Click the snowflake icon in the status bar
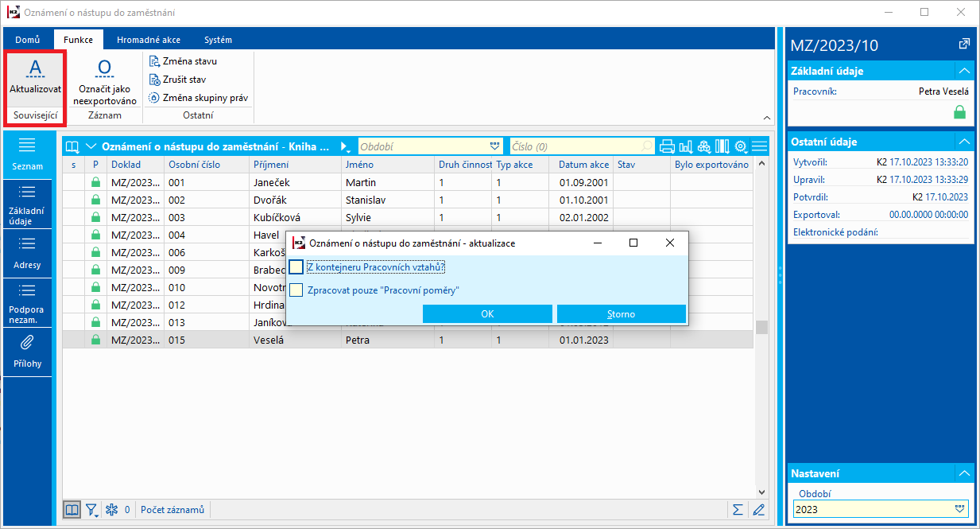980x529 pixels. [x=111, y=510]
